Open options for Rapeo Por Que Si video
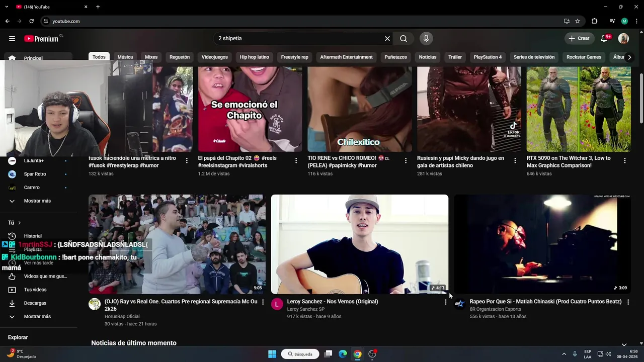The image size is (644, 362). [627, 302]
